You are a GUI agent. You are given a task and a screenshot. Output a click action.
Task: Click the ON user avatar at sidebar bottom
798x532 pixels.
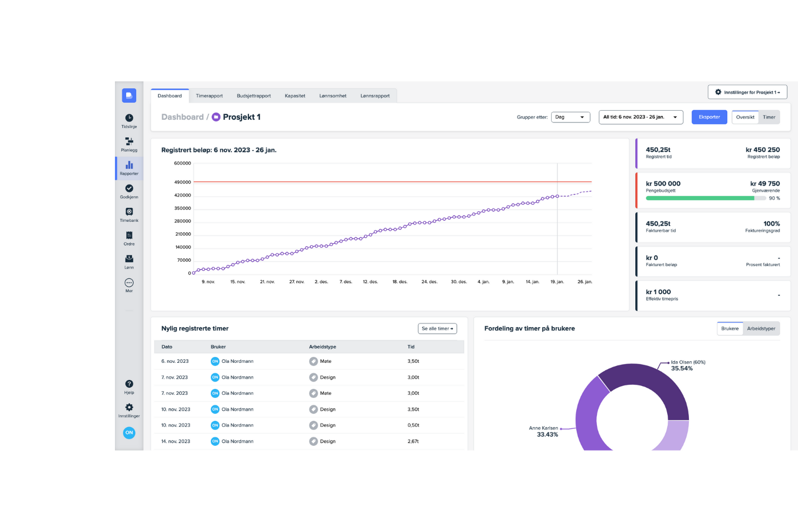click(129, 433)
